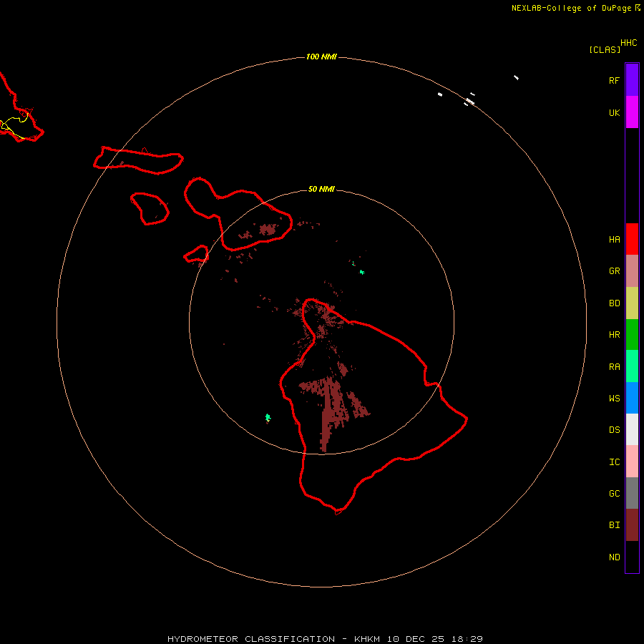This screenshot has width=644, height=644.
Task: Click the green rain echo southwest of island
Action: 268,418
